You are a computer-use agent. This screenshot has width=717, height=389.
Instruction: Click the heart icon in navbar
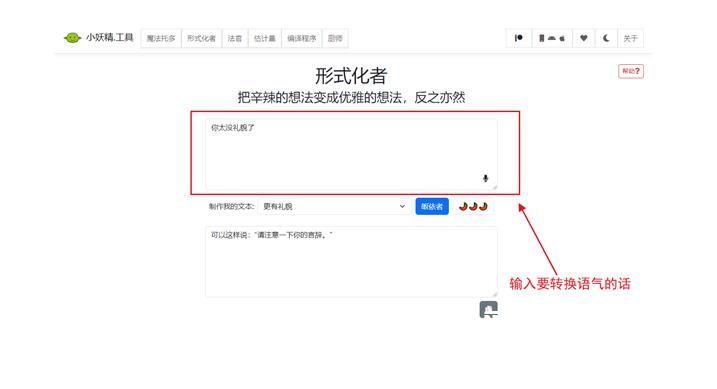[583, 38]
